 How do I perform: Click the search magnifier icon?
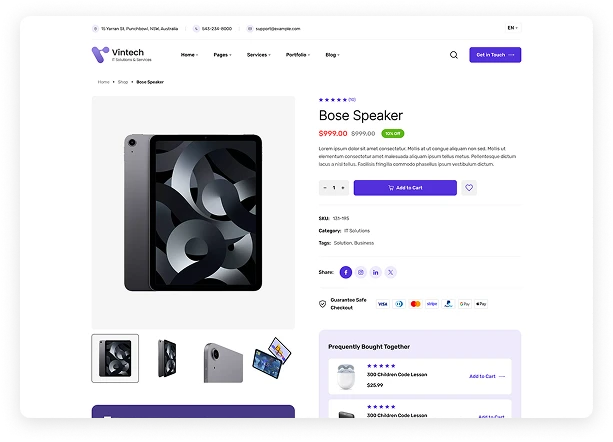(x=454, y=55)
